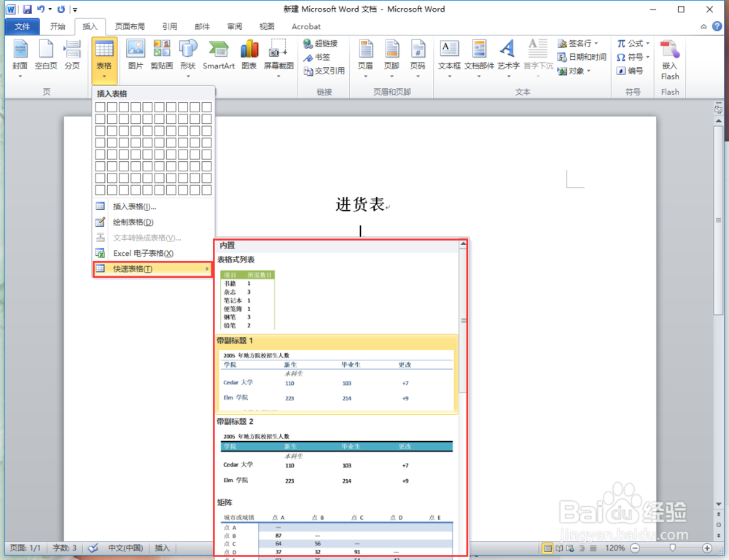Insert a Picture (图片)
The image size is (729, 560).
pos(136,56)
